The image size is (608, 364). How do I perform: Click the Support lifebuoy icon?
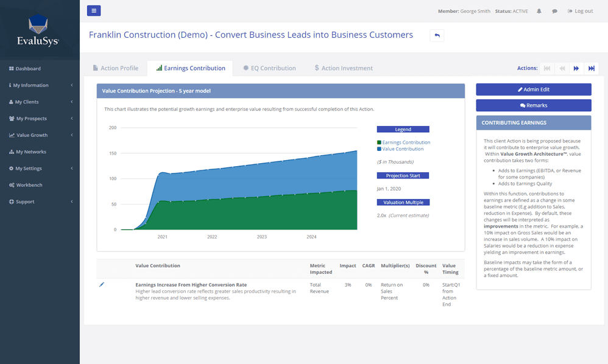11,201
